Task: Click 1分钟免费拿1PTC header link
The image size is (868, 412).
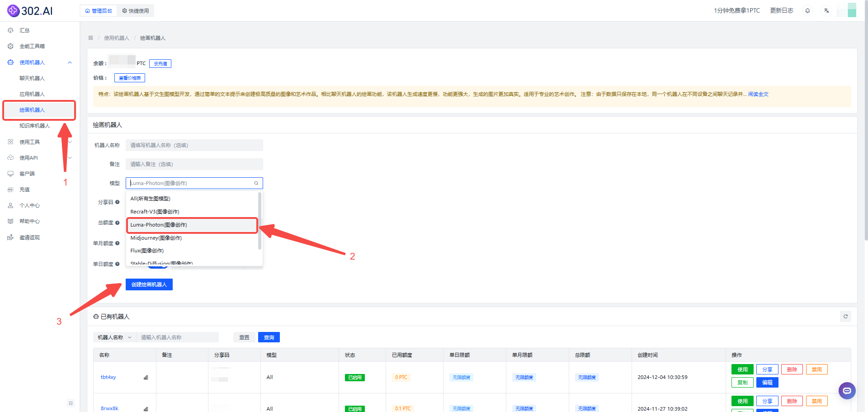Action: tap(737, 10)
